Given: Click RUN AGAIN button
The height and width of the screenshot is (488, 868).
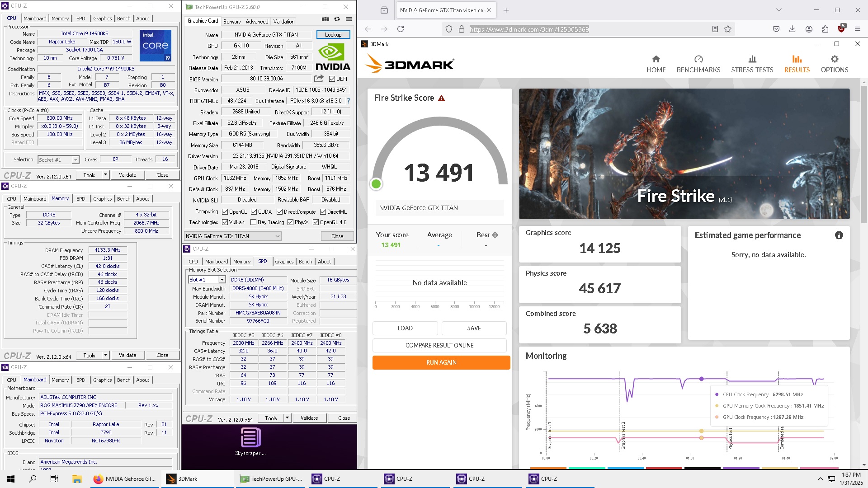Looking at the screenshot, I should point(441,362).
